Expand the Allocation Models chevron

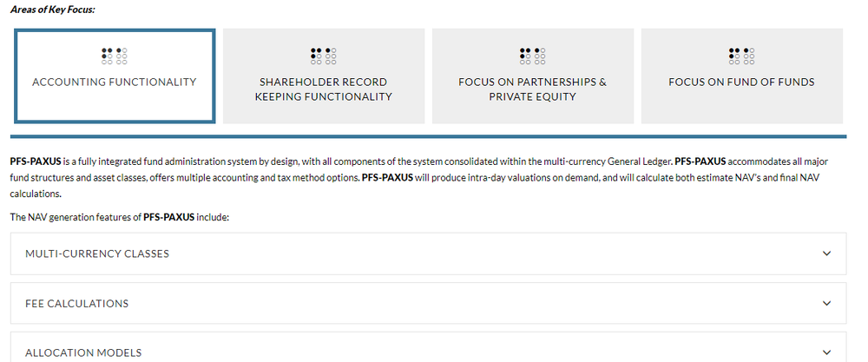pyautogui.click(x=826, y=352)
